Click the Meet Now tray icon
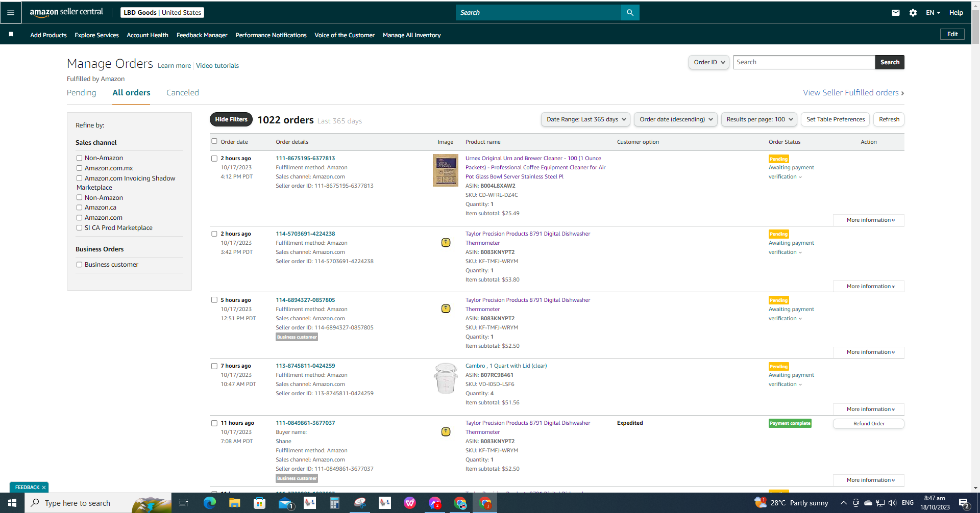 pyautogui.click(x=856, y=503)
